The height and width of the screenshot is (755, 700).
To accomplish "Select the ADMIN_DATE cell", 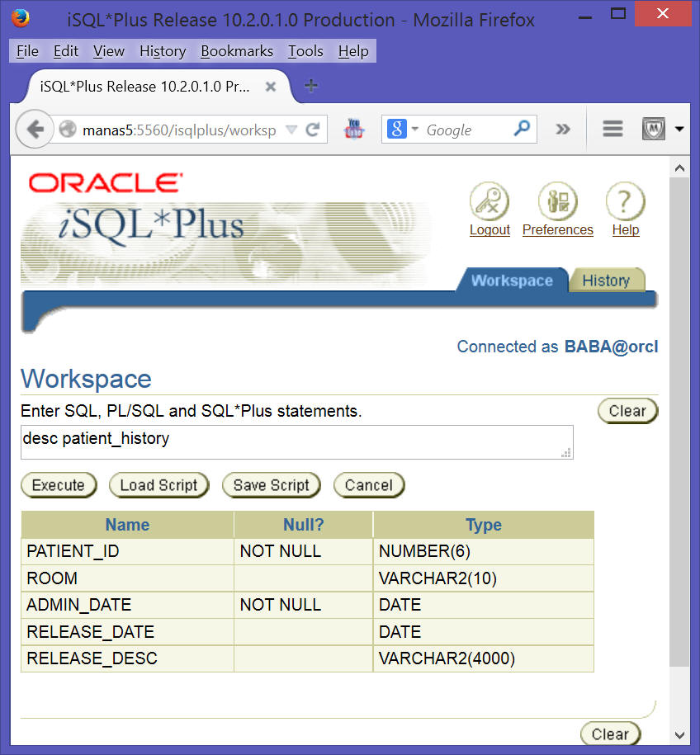I will coord(127,605).
